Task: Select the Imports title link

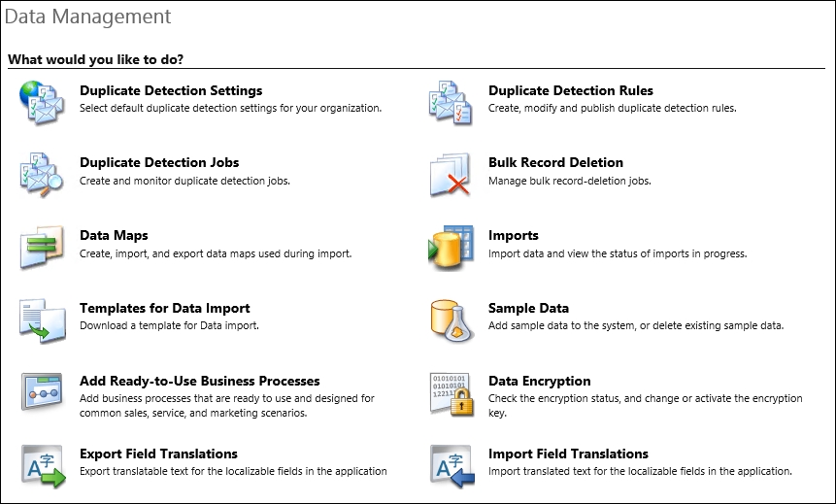Action: [x=514, y=235]
